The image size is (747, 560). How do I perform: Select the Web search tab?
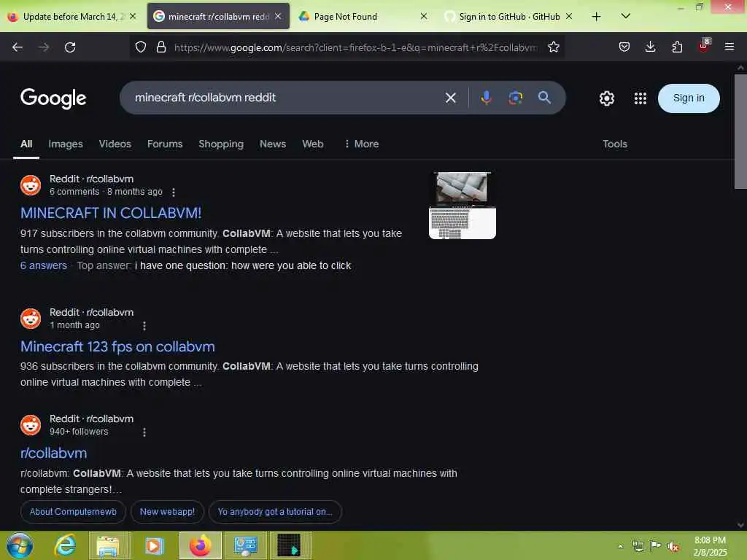click(313, 144)
